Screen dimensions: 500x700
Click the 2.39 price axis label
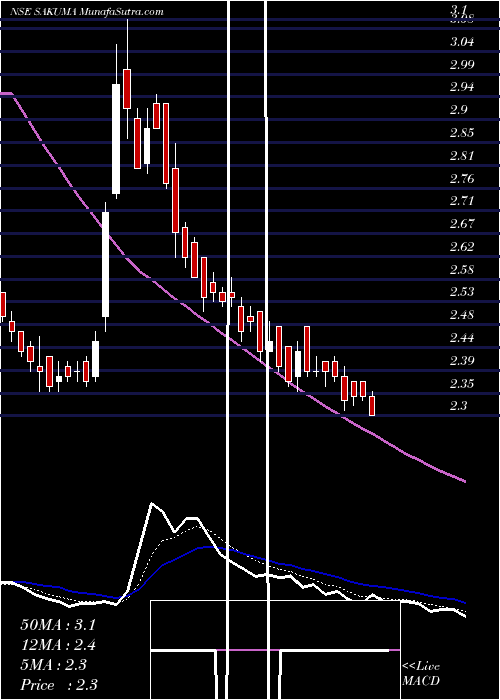coord(462,360)
